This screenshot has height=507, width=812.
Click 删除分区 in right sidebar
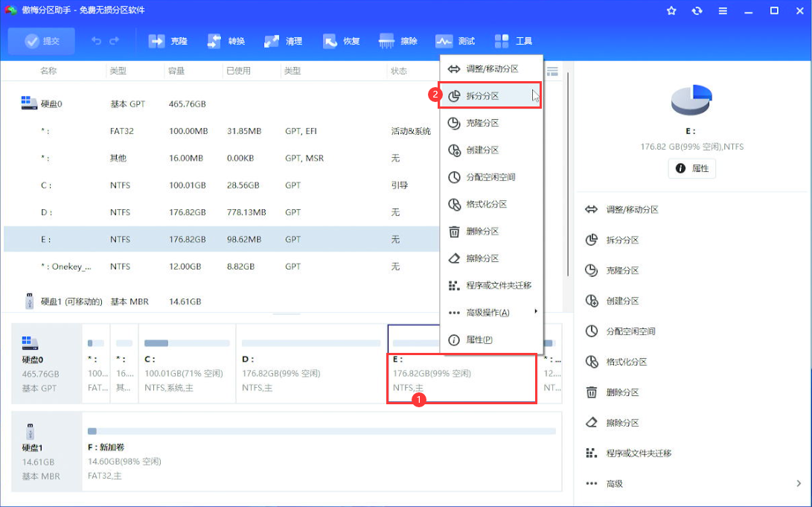[612, 392]
